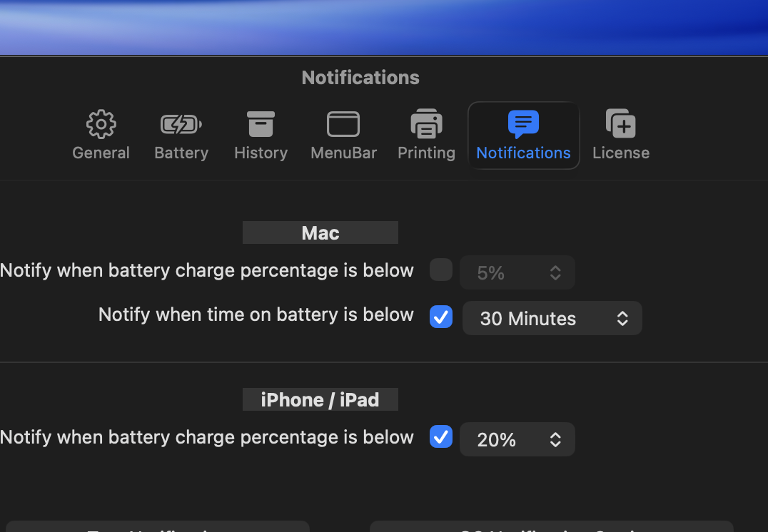The height and width of the screenshot is (532, 768).
Task: Open the 5% Mac percentage dropdown
Action: (517, 272)
